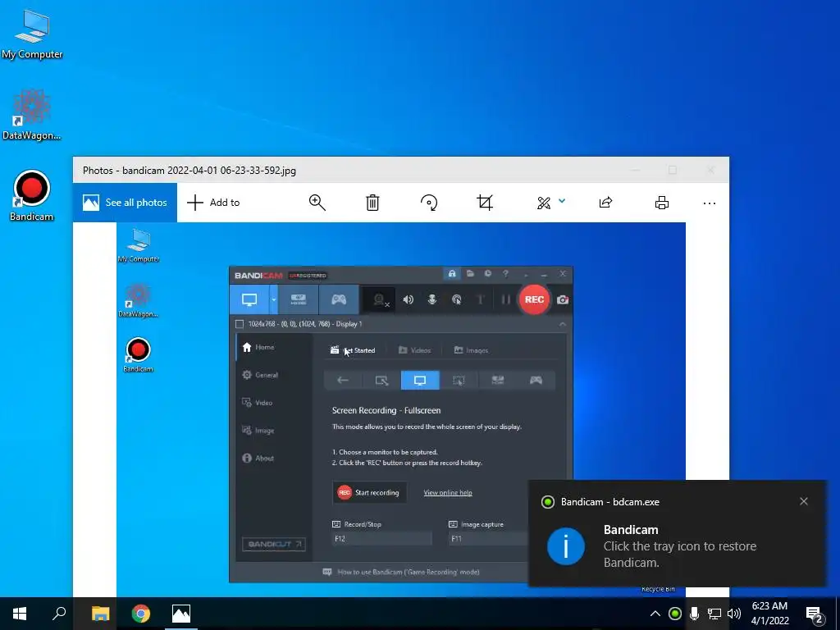Image resolution: width=840 pixels, height=630 pixels.
Task: Print the photo using the printer icon
Action: 662,203
